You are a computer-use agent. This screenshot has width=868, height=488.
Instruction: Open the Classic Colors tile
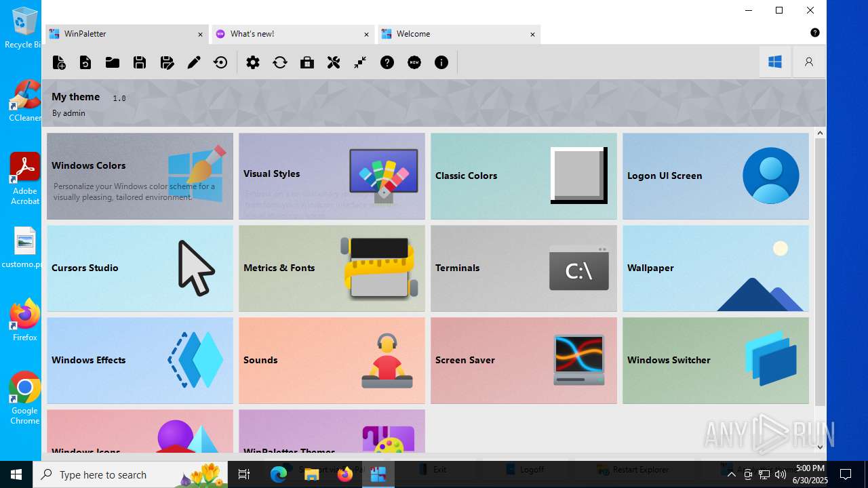point(524,176)
